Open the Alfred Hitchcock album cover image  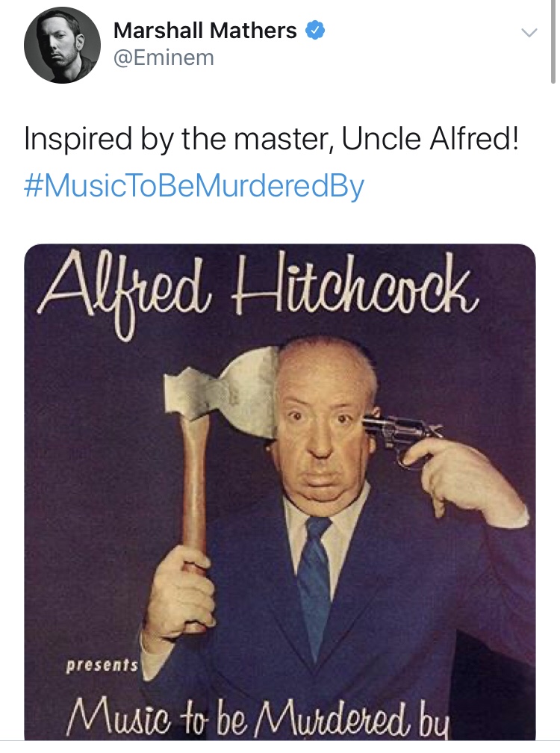[280, 492]
